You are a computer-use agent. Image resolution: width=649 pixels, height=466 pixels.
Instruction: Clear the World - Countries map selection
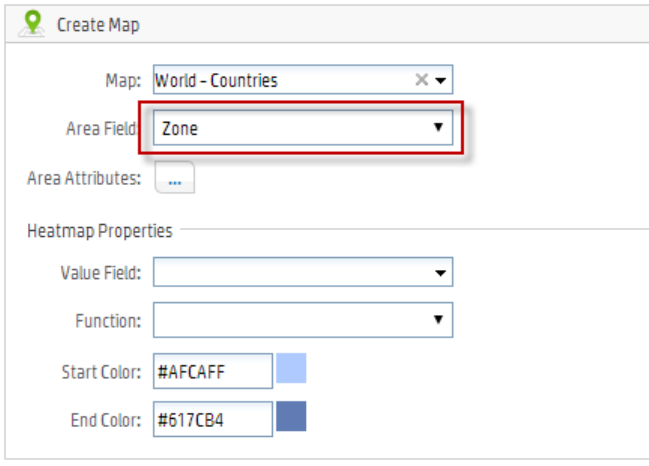click(x=421, y=79)
